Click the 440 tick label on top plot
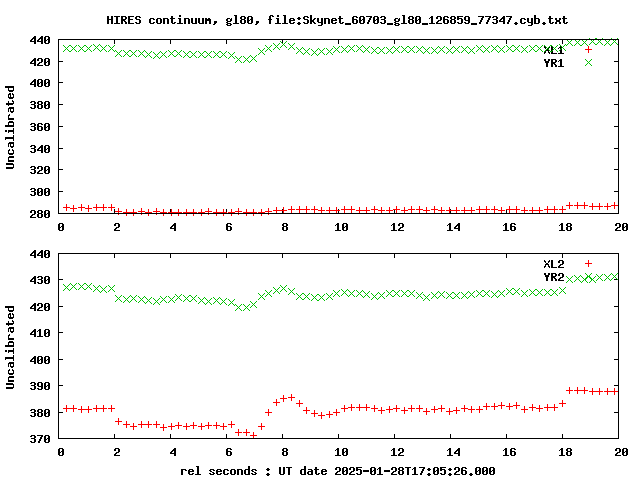 click(40, 40)
